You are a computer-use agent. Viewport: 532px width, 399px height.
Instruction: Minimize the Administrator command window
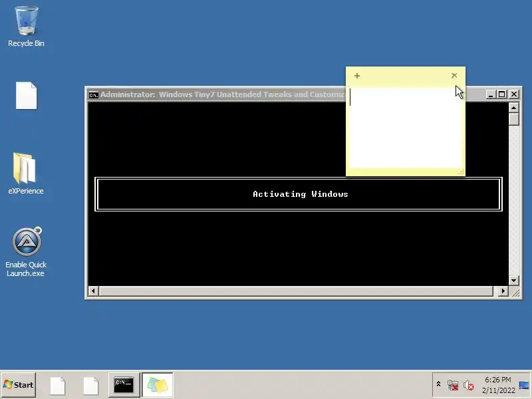coord(490,94)
